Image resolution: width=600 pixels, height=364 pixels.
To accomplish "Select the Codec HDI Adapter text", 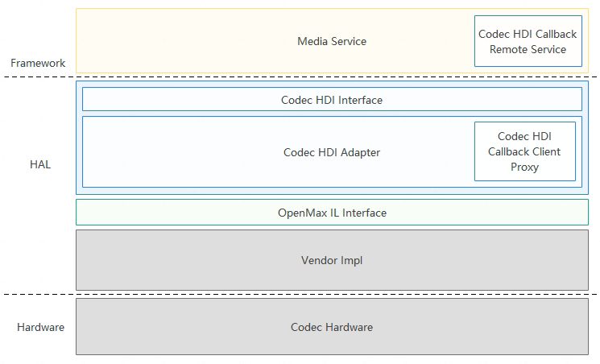I will pyautogui.click(x=332, y=152).
